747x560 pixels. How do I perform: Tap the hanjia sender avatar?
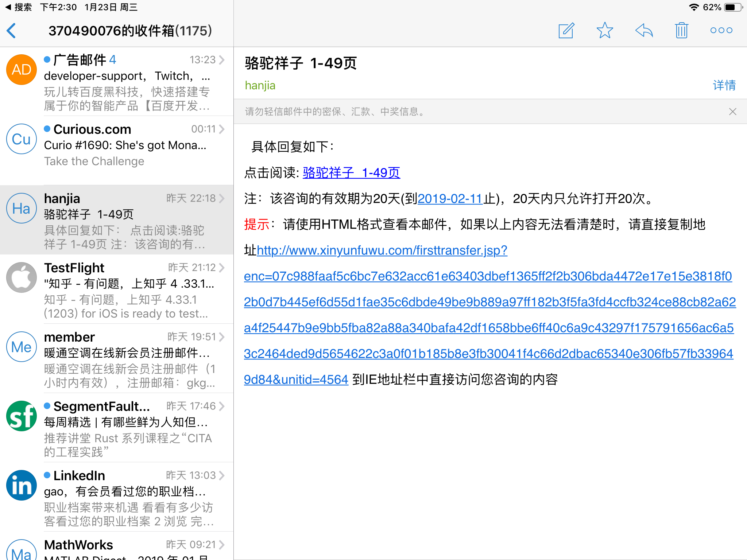click(21, 208)
